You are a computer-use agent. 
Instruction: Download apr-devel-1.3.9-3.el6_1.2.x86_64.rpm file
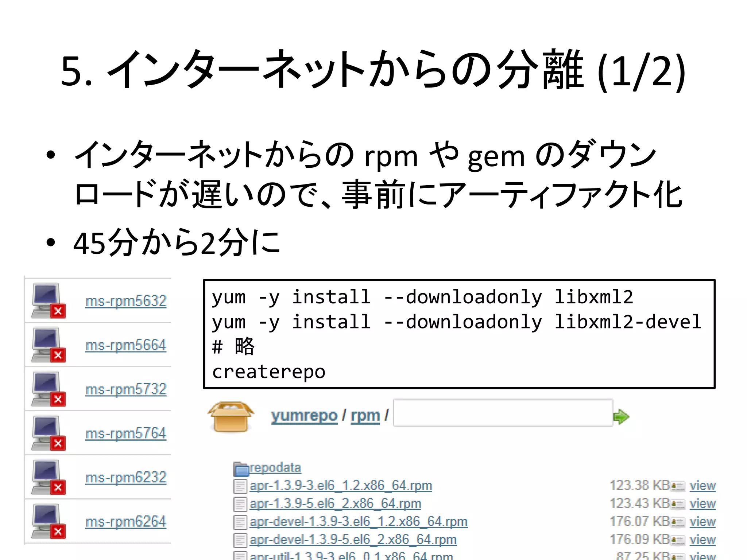click(359, 522)
